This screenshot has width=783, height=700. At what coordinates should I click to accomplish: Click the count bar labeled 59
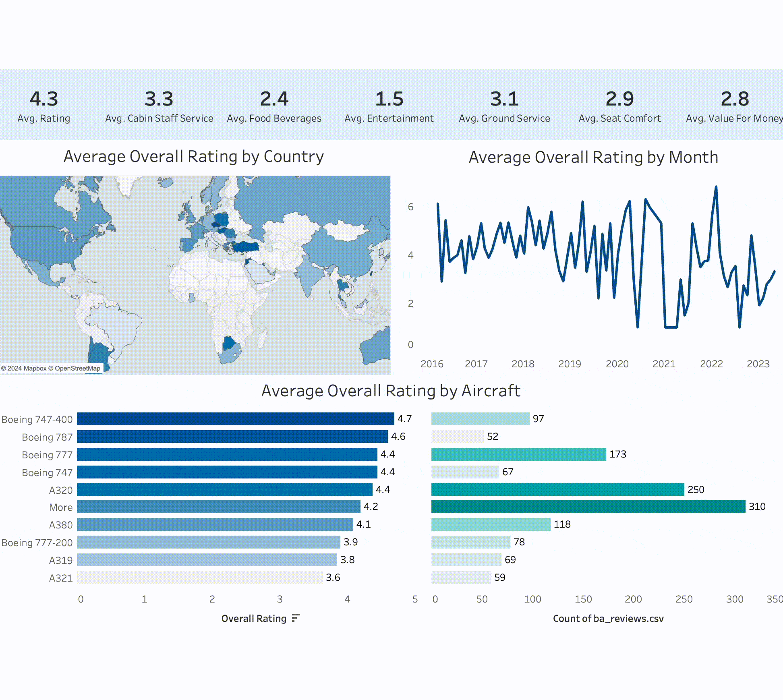[x=461, y=578]
